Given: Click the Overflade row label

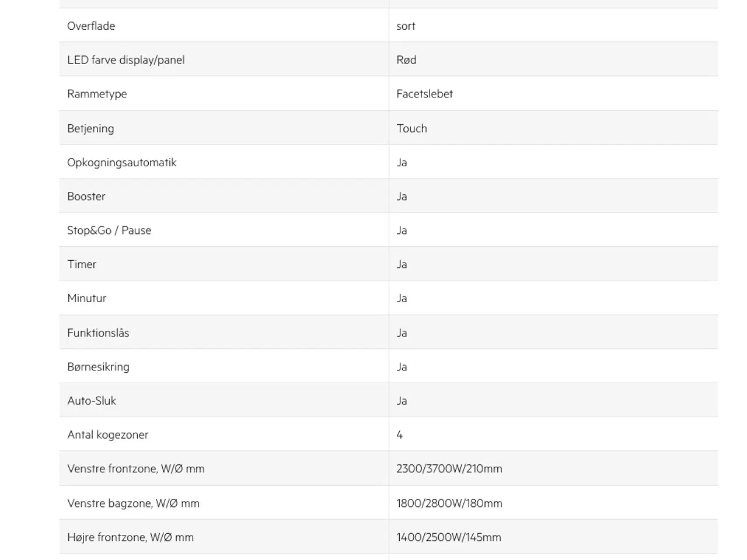Looking at the screenshot, I should tap(91, 26).
